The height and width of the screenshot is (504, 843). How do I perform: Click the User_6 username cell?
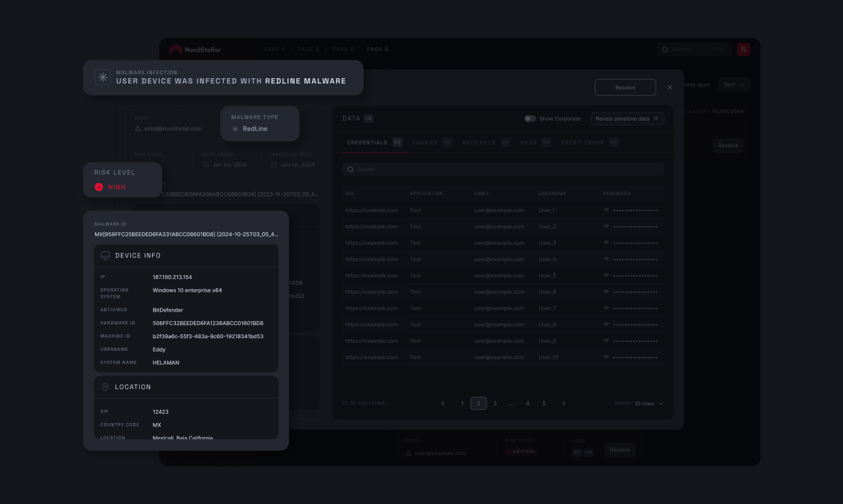(x=548, y=292)
